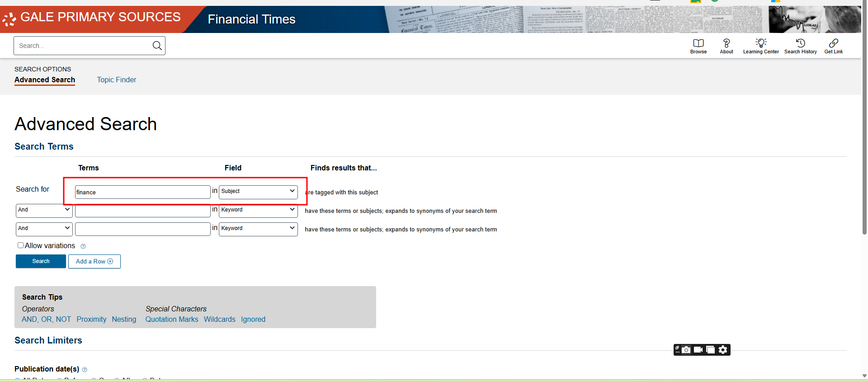This screenshot has width=868, height=381.
Task: Expand the last row's Keyword field dropdown
Action: click(258, 229)
